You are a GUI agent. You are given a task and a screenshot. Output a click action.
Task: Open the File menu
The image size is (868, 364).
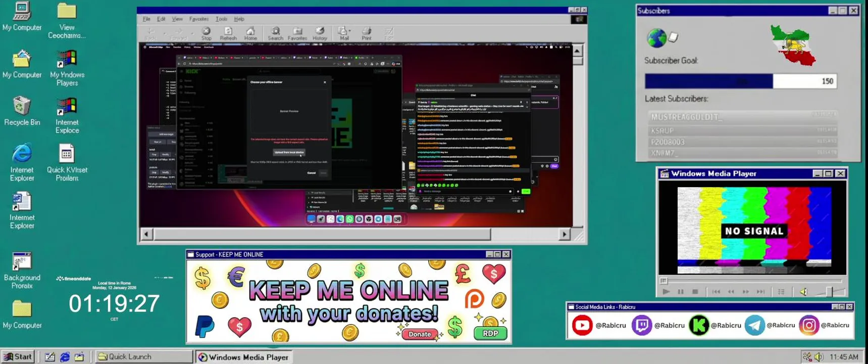146,19
